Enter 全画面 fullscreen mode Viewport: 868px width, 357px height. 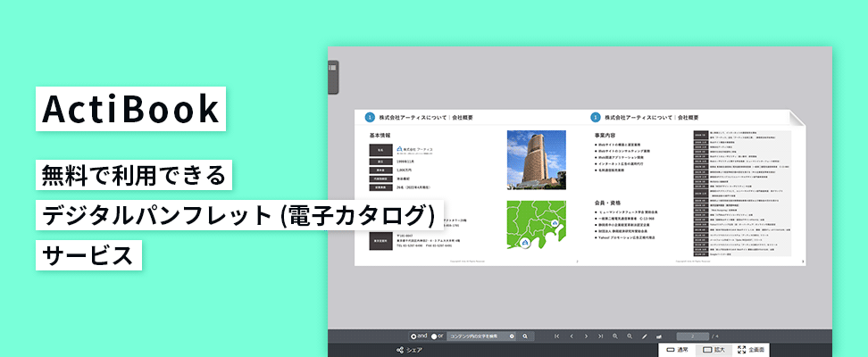[x=752, y=350]
